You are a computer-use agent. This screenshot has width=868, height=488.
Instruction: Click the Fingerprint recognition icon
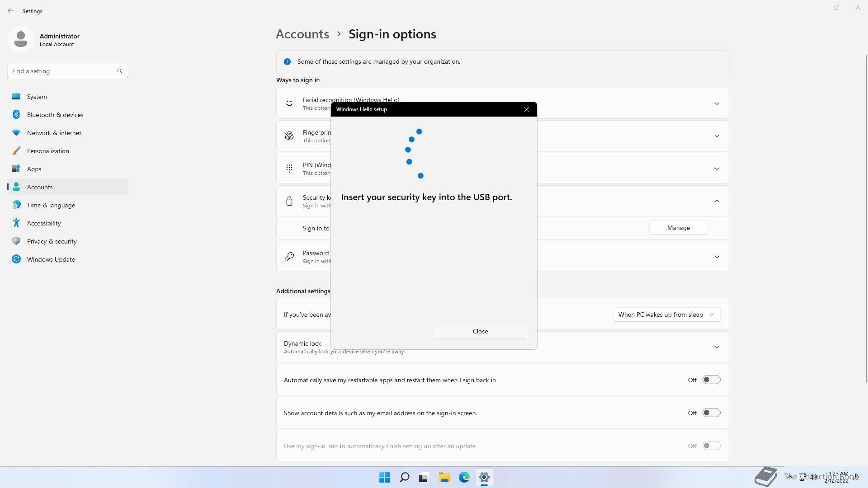[289, 136]
